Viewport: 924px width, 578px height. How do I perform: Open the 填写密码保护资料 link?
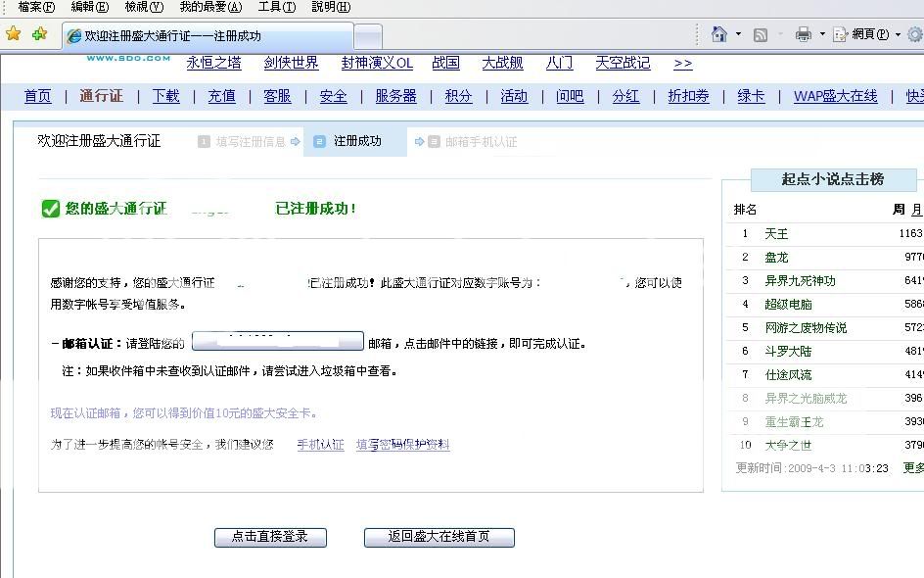pos(402,445)
